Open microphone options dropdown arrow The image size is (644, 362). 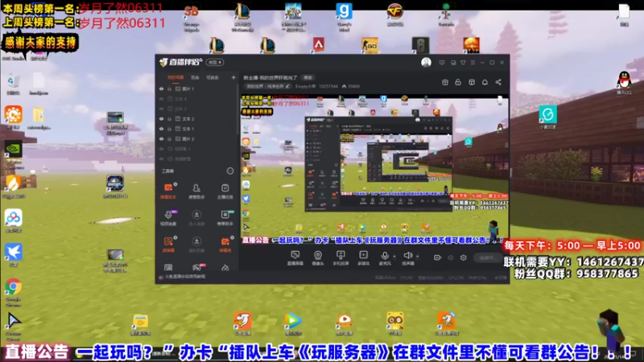point(394,257)
